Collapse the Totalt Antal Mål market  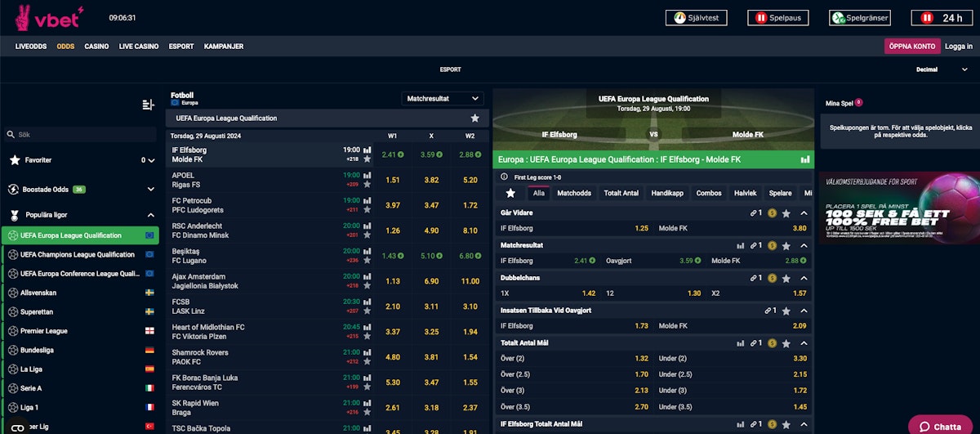[804, 342]
